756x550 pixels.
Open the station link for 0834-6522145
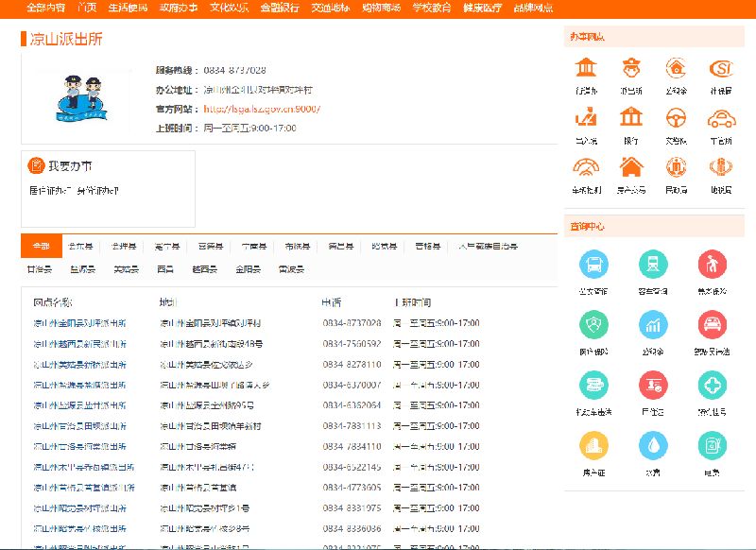84,467
